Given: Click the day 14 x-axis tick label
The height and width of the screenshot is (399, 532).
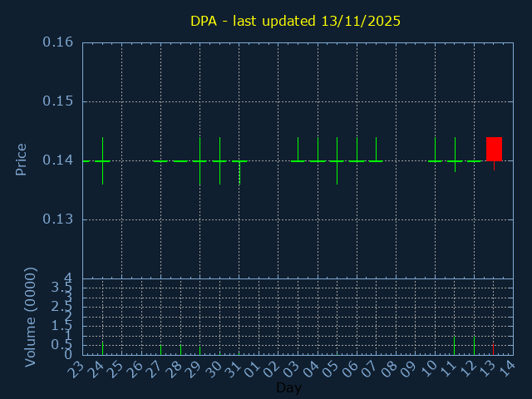Looking at the screenshot, I should (x=507, y=370).
